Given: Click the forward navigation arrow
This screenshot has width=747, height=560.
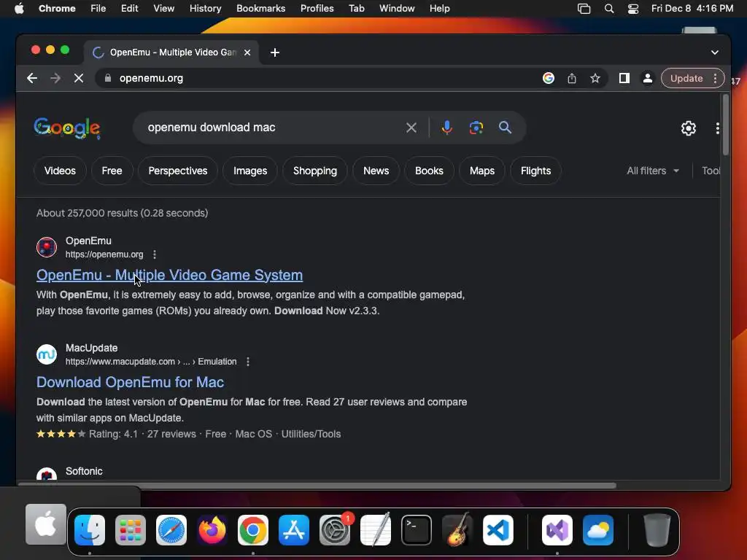Looking at the screenshot, I should click(x=55, y=78).
